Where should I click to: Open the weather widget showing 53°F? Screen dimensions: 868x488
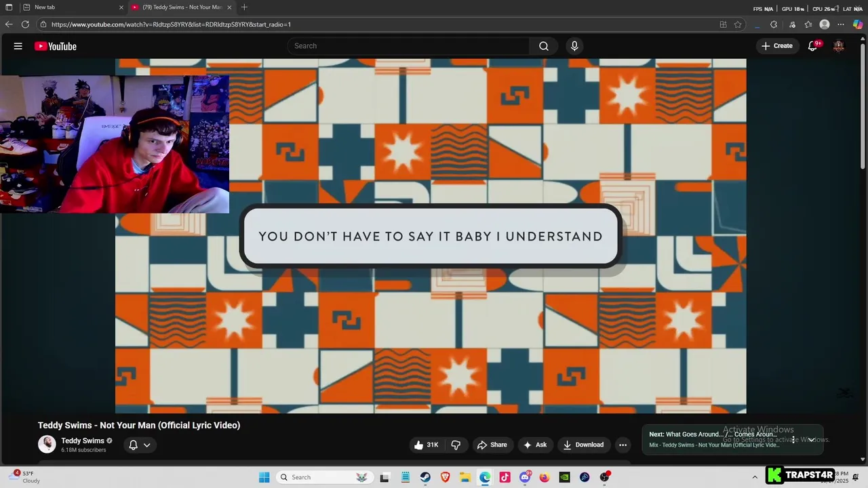click(x=24, y=477)
